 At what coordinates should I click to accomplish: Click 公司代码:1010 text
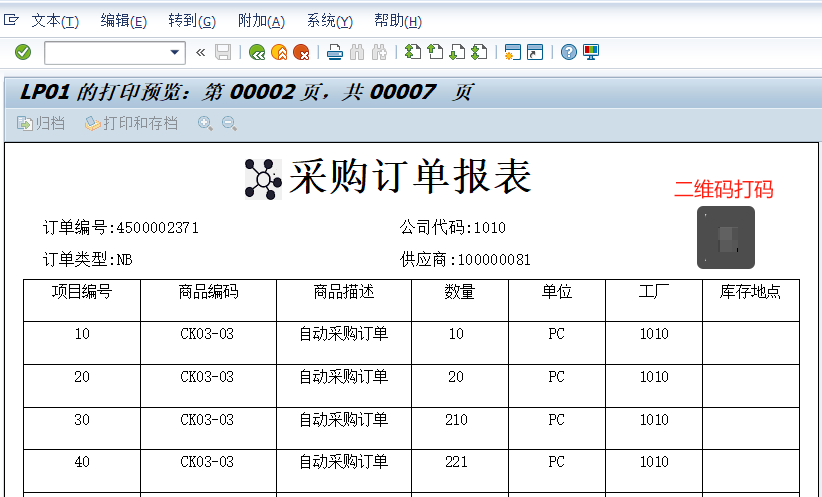pyautogui.click(x=452, y=228)
